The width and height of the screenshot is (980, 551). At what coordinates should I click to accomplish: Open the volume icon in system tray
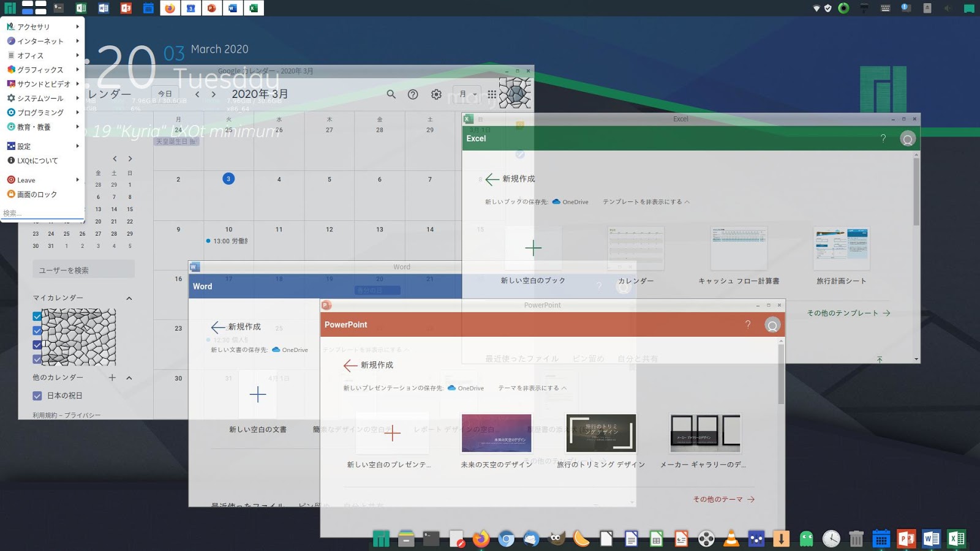pos(948,8)
